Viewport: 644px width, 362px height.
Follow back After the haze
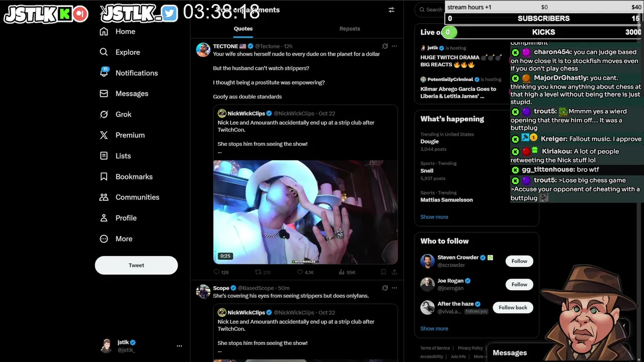click(513, 307)
